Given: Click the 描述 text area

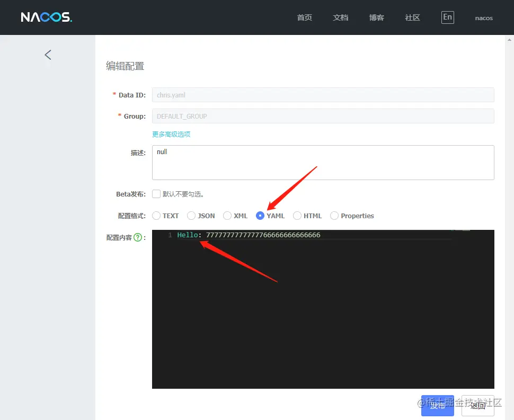Looking at the screenshot, I should tap(323, 163).
